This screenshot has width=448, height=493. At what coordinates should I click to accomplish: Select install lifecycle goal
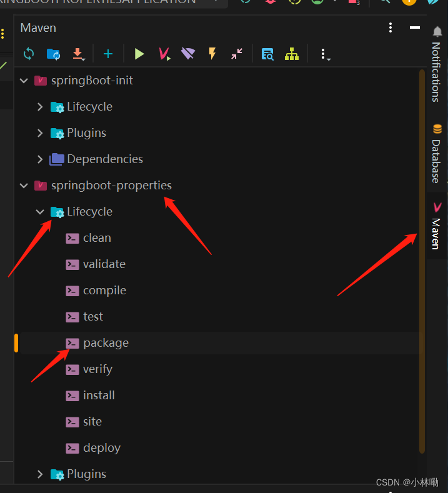coord(99,396)
